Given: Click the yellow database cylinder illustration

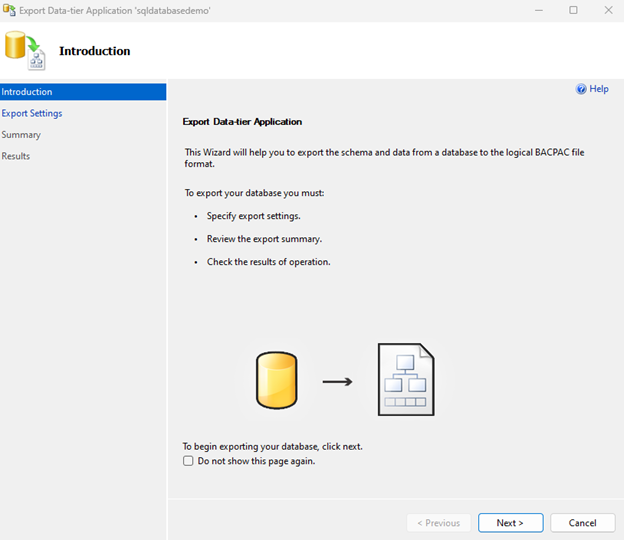Looking at the screenshot, I should 276,380.
